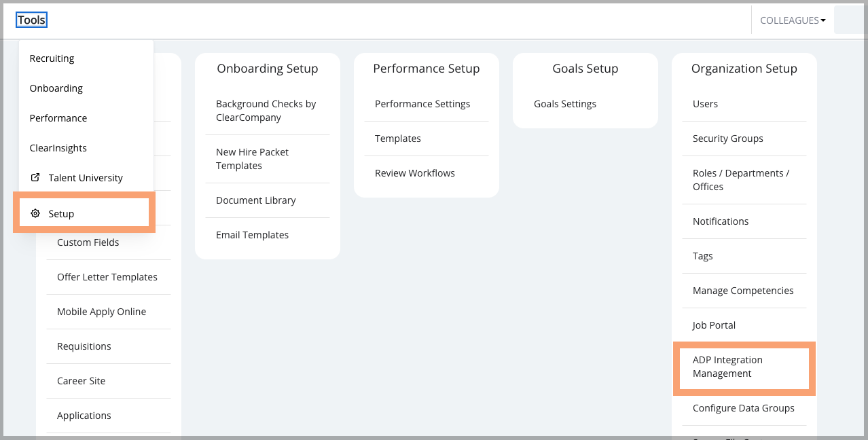Open the Document Library link
This screenshot has height=440, width=868.
(256, 200)
